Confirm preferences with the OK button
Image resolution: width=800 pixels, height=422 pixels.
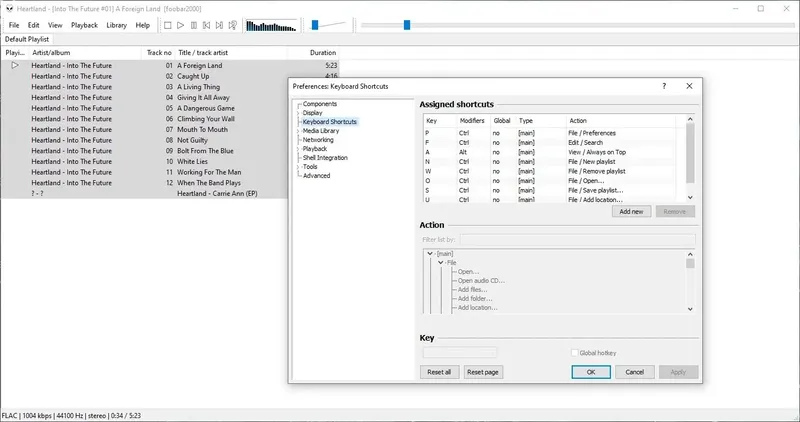coord(591,372)
